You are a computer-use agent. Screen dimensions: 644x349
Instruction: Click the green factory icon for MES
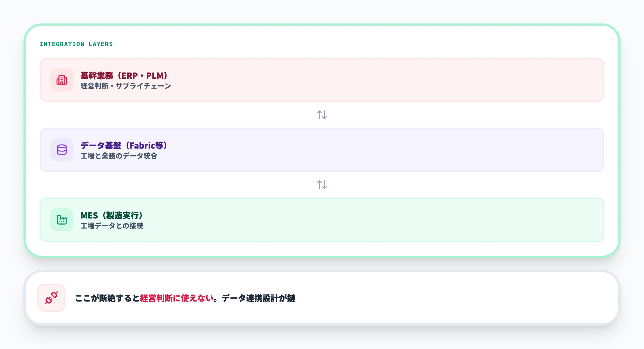(62, 220)
